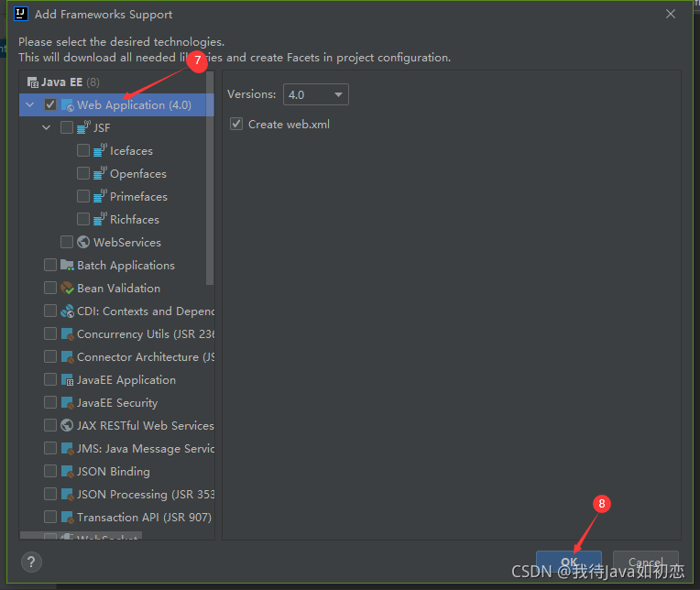Image resolution: width=700 pixels, height=590 pixels.
Task: Close the Add Frameworks Support dialog
Action: [671, 14]
